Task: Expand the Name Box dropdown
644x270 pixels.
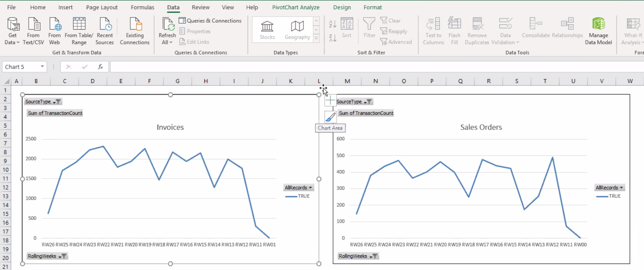Action: point(42,67)
